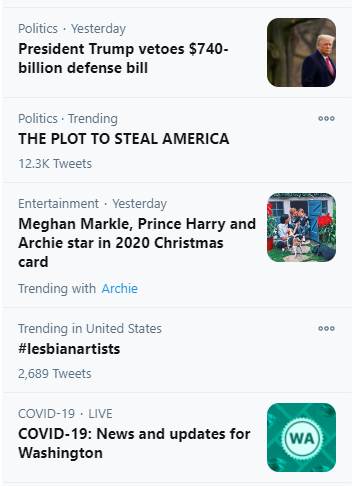Select the Entertainment · Yesterday label
Viewport: 361px width, 486px height.
click(x=92, y=204)
